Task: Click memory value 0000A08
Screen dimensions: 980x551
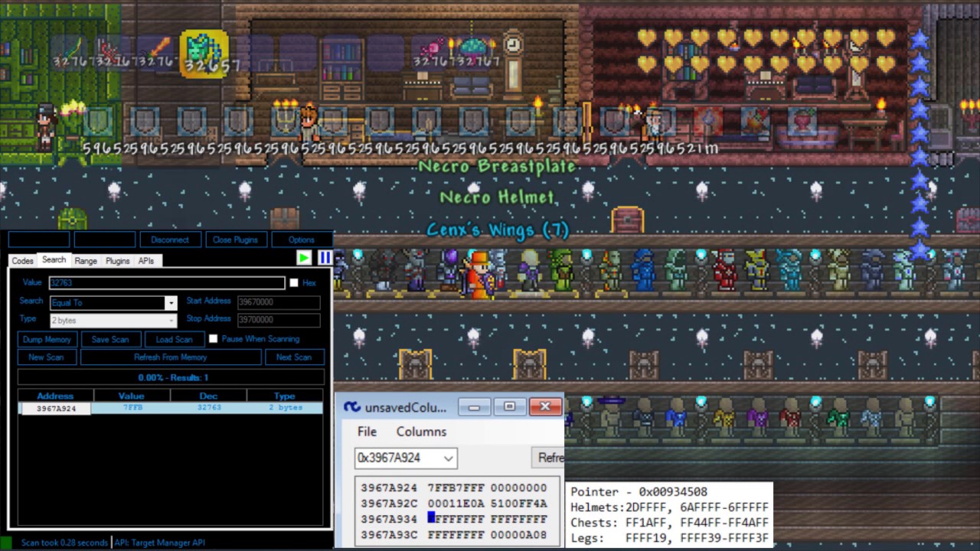Action: pyautogui.click(x=519, y=534)
